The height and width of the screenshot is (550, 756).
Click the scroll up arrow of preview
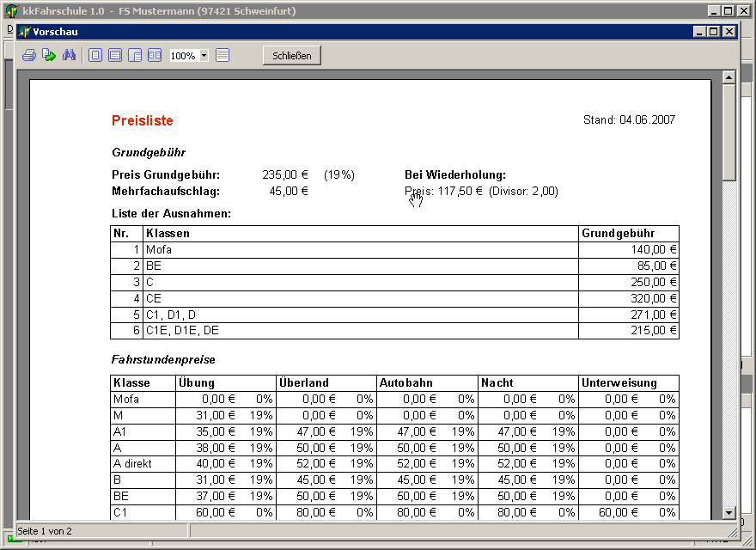(x=729, y=77)
